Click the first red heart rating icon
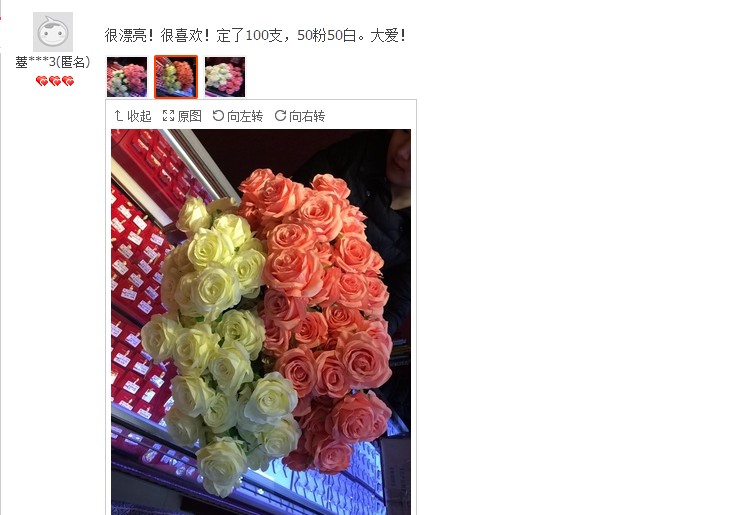Viewport: 750px width, 515px height. coord(42,81)
